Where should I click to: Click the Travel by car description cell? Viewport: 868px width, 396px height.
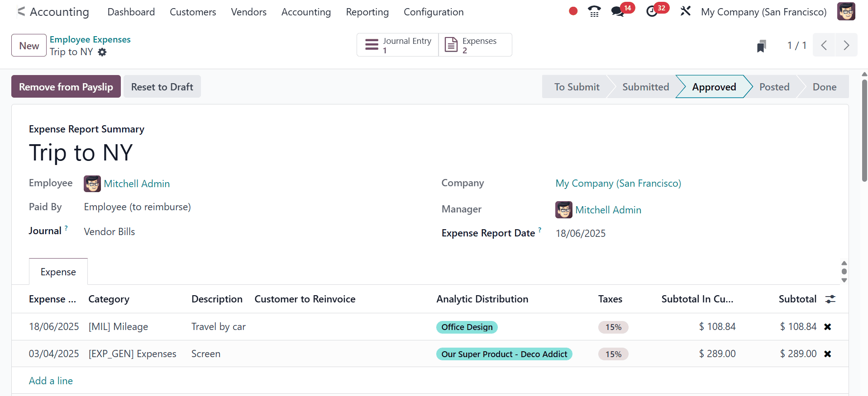(219, 326)
